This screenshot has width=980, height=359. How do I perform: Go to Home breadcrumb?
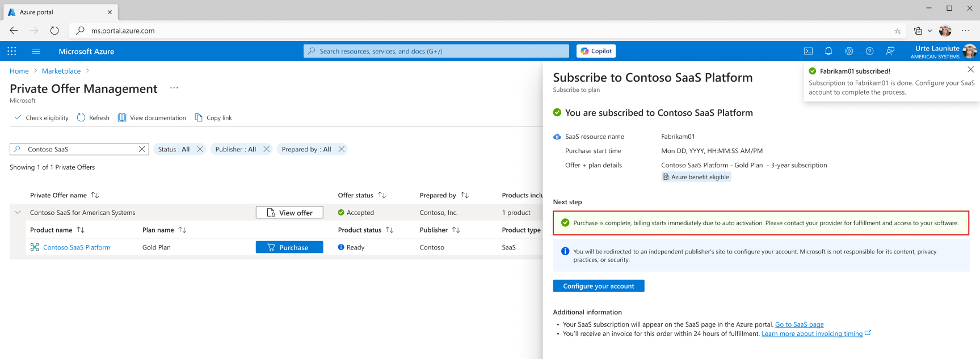[19, 71]
